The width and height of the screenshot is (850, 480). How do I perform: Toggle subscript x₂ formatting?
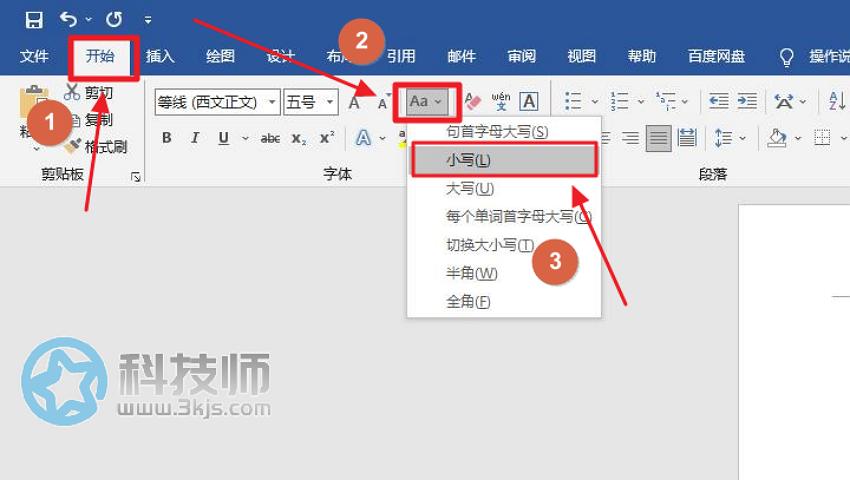point(299,139)
